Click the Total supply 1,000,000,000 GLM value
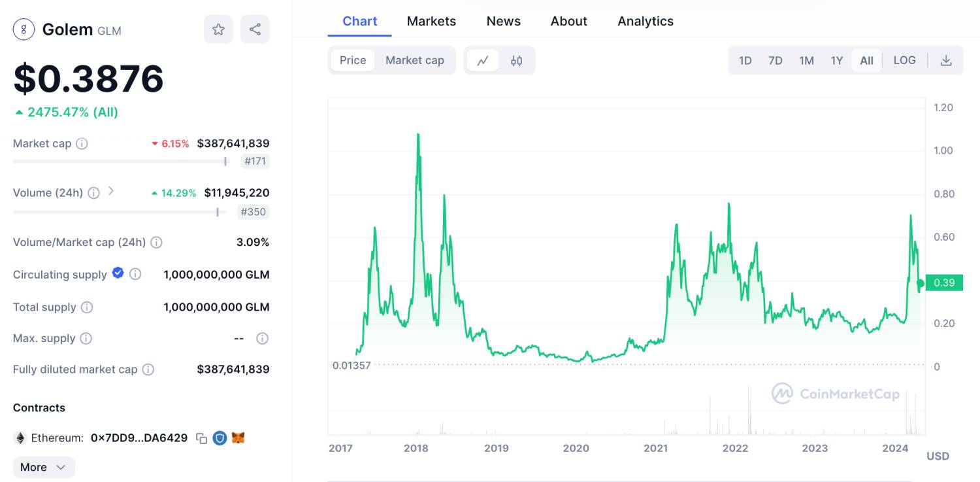 tap(216, 307)
